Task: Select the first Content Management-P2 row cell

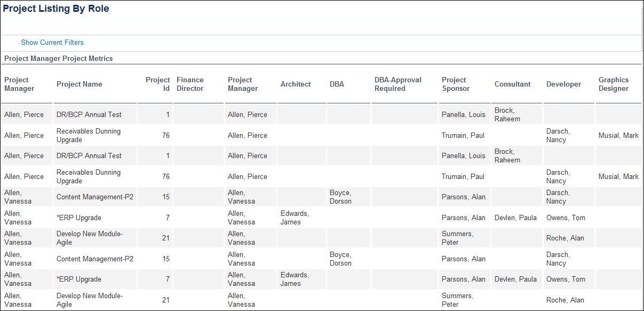Action: pos(95,197)
